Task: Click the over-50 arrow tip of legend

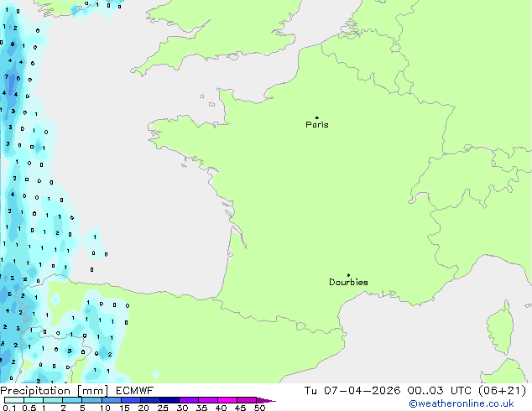Action: tap(266, 400)
